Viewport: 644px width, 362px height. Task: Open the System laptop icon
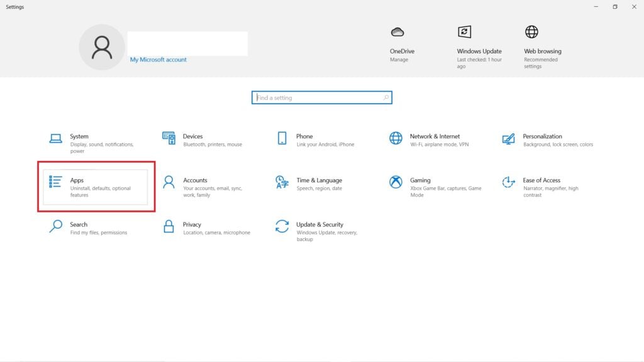[x=55, y=139]
